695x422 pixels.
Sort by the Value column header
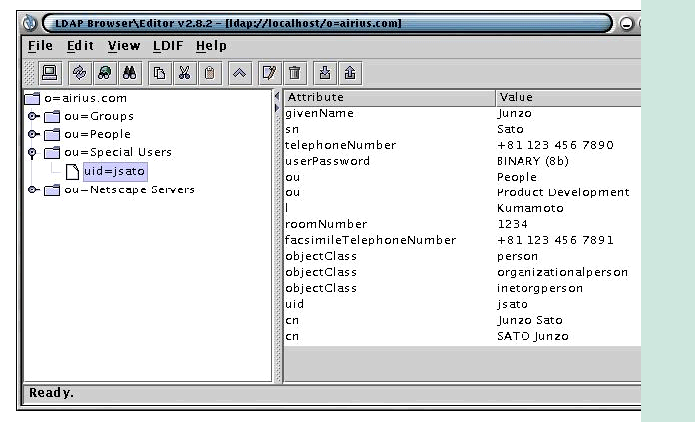point(568,98)
